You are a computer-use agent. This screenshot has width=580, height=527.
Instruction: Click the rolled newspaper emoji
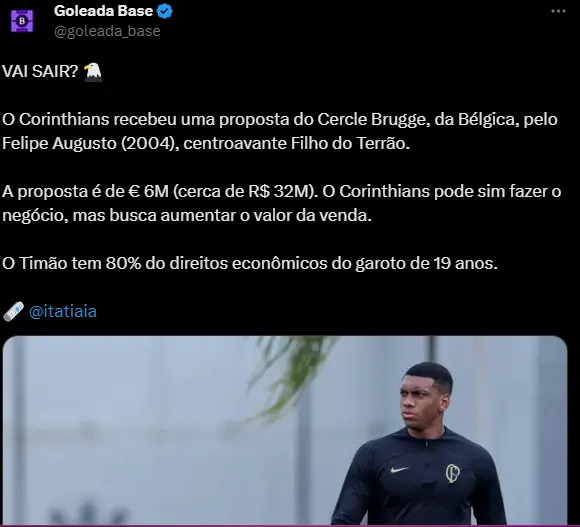coord(13,311)
